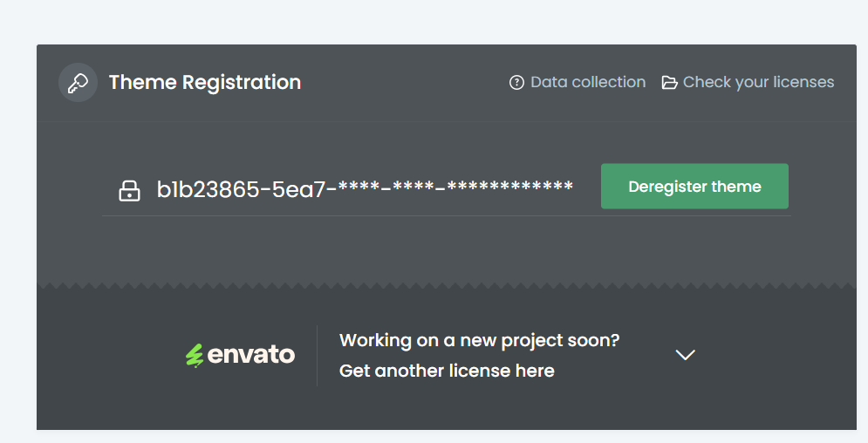Click the open folder icon near licenses

(669, 83)
